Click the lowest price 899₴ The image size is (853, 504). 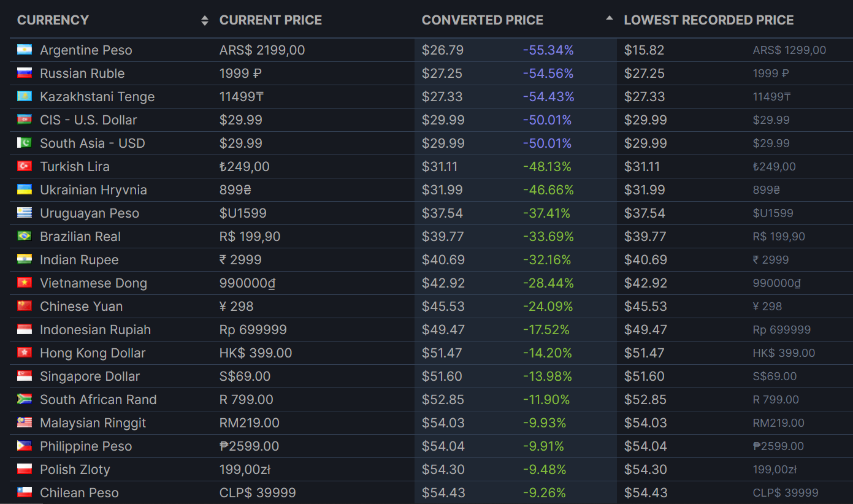click(x=767, y=190)
